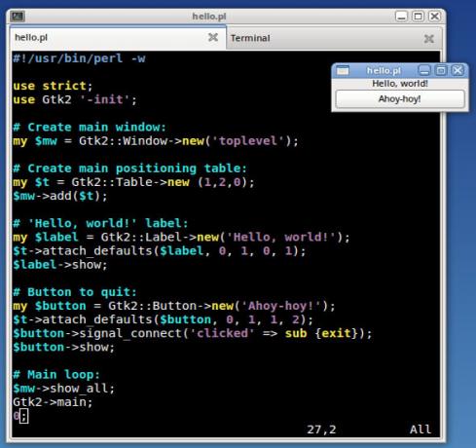
Task: Click the Ahoy-hoy! button
Action: click(400, 98)
